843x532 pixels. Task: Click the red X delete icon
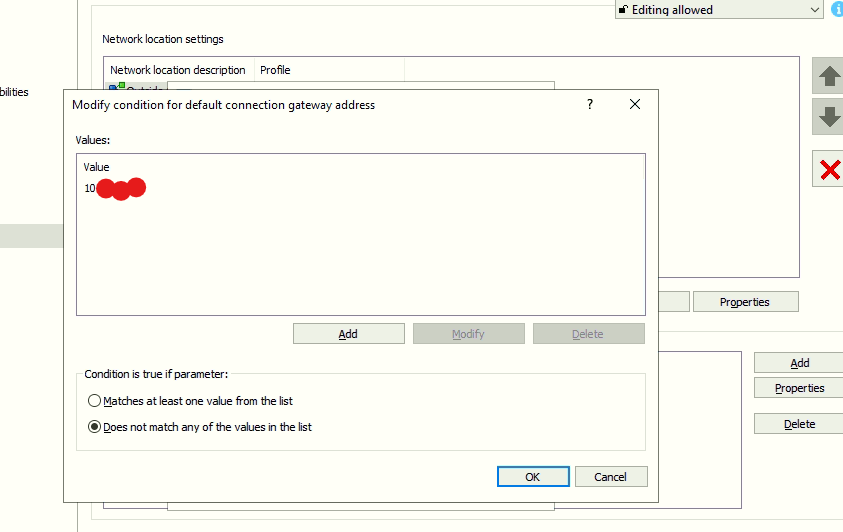828,170
